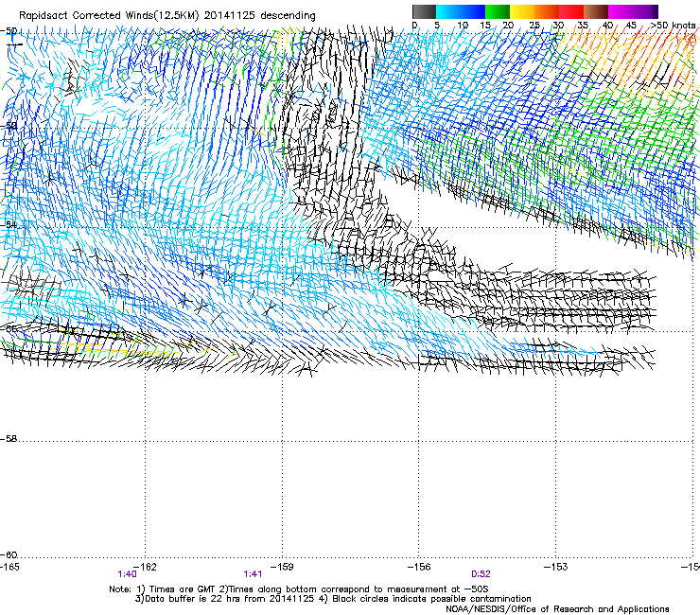Select the gray 0-5 knots color swatch

click(x=424, y=11)
